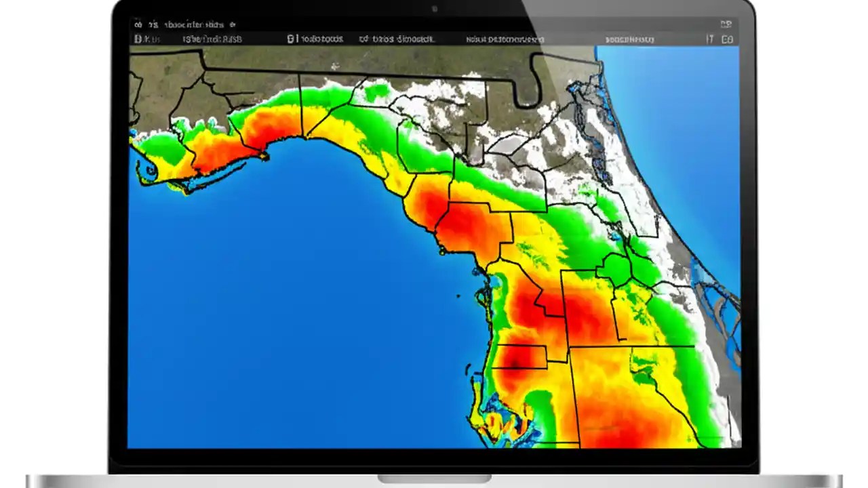The image size is (868, 488).
Task: Select the first icon in the top menu strip
Action: tap(139, 24)
